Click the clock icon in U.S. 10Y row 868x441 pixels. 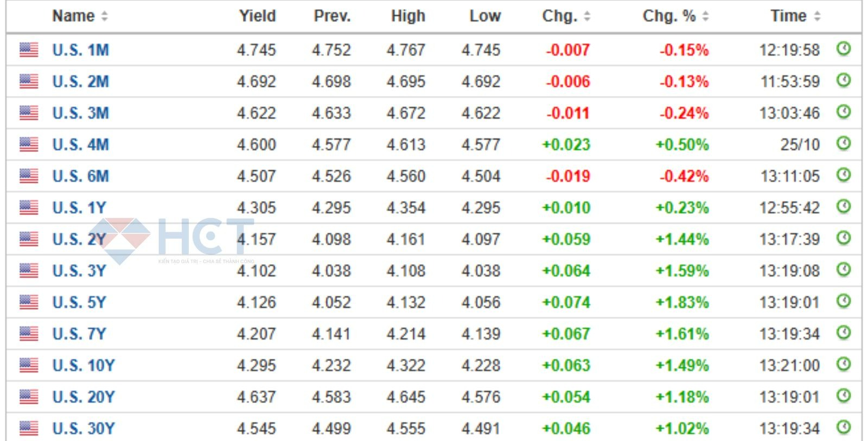click(843, 364)
